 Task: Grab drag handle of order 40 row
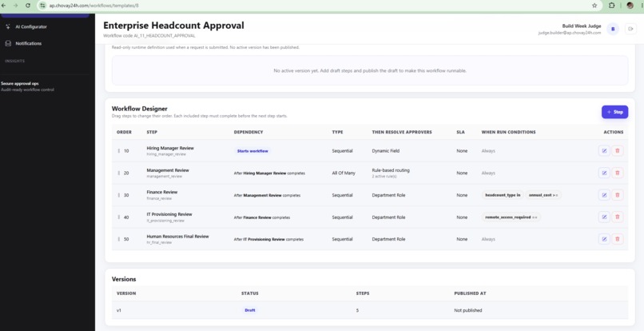(119, 217)
